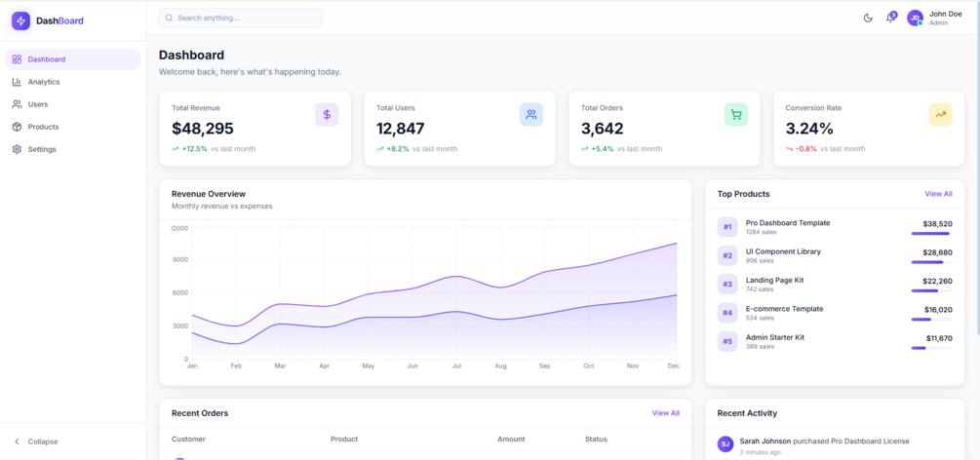980x460 pixels.
Task: Click the 3.24% conversion rate value
Action: (x=809, y=129)
